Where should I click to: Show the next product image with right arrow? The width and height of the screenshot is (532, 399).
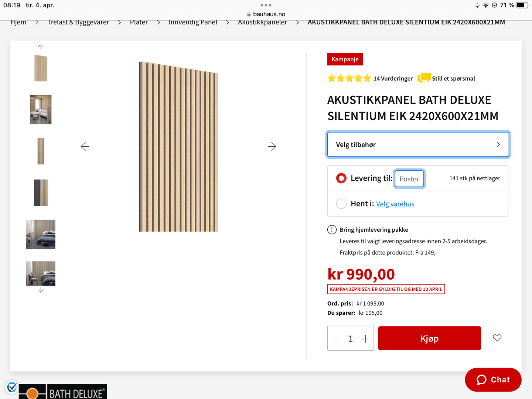(x=272, y=147)
